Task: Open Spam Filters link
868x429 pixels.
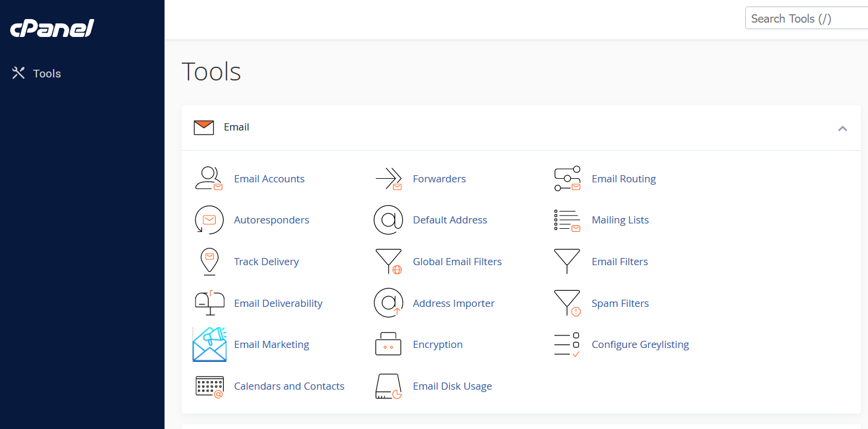Action: [x=620, y=303]
